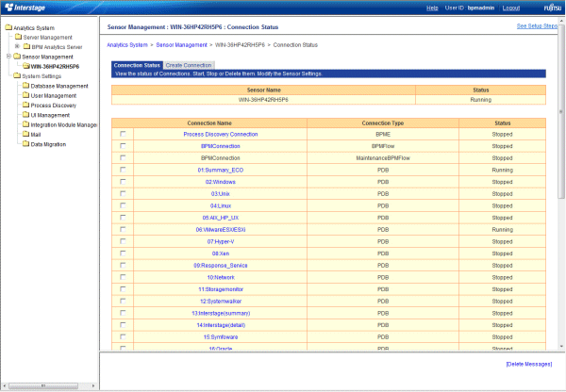The height and width of the screenshot is (392, 566).
Task: Select the WIN-36HP42RH5P6 tree item
Action: [x=55, y=66]
